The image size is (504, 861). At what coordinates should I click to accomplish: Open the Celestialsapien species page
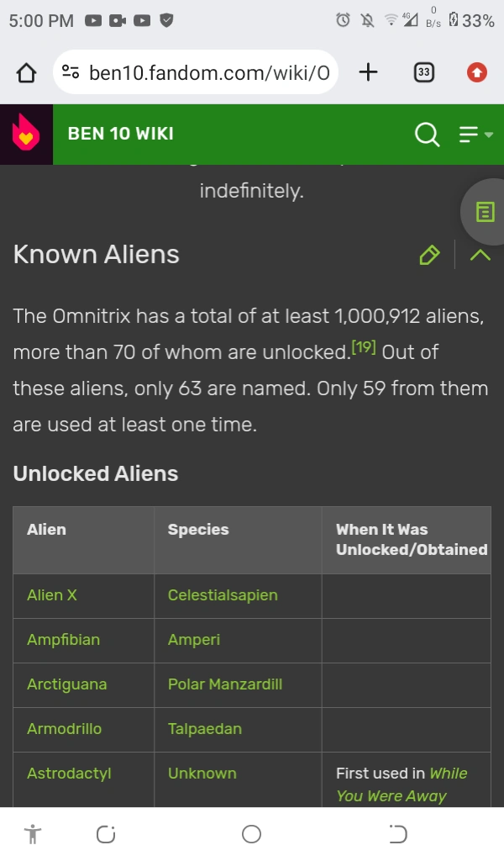222,595
